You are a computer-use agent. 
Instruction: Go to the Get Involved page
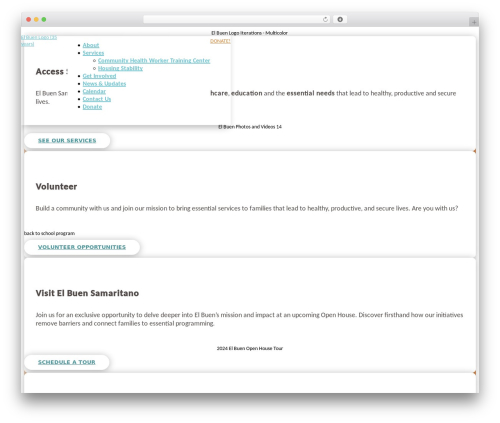pyautogui.click(x=99, y=76)
